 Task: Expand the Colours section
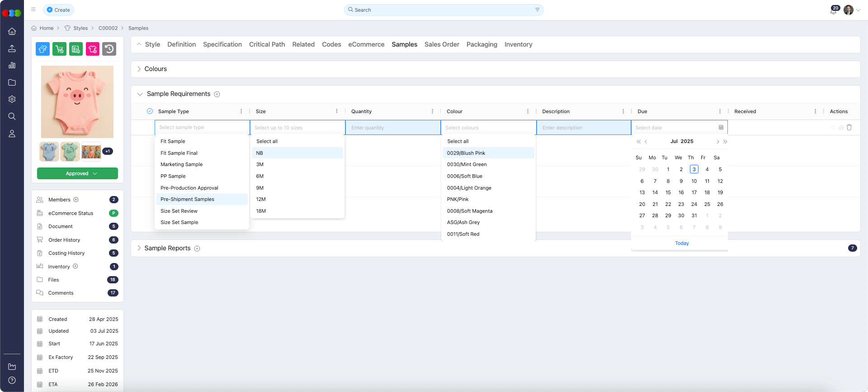click(139, 69)
